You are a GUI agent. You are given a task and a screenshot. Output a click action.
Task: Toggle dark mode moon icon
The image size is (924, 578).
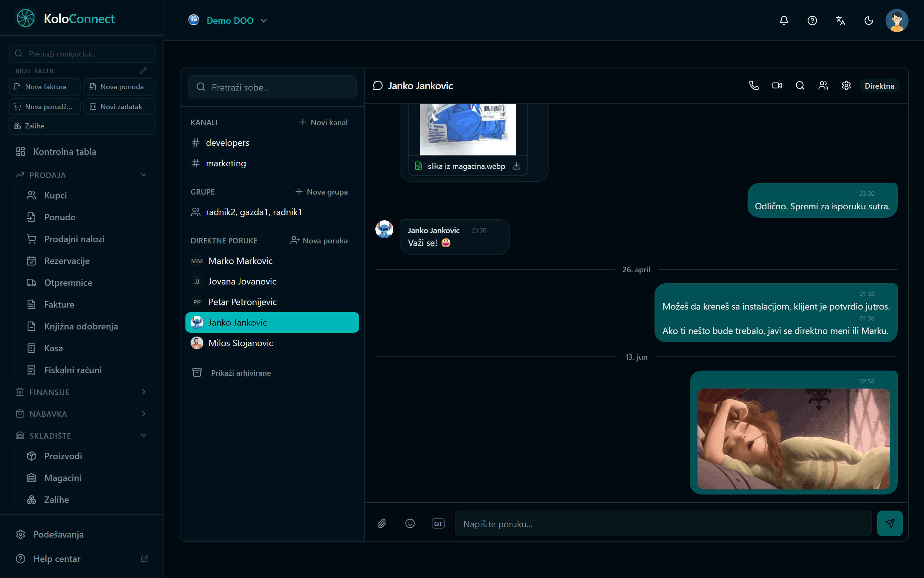coord(868,20)
